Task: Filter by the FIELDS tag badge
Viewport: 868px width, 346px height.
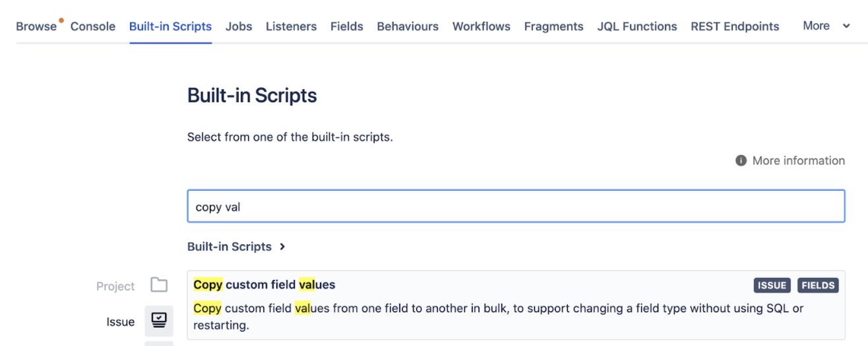Action: point(818,285)
